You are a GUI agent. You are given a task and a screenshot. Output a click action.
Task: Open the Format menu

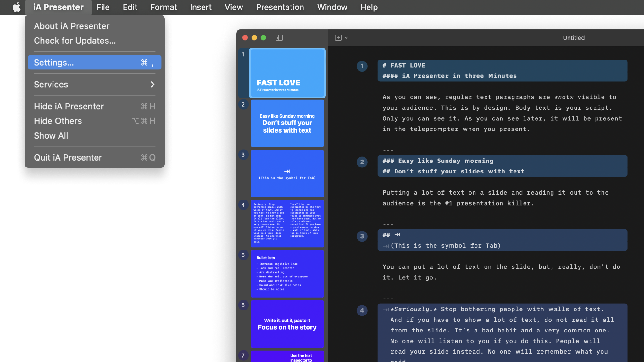(x=164, y=7)
